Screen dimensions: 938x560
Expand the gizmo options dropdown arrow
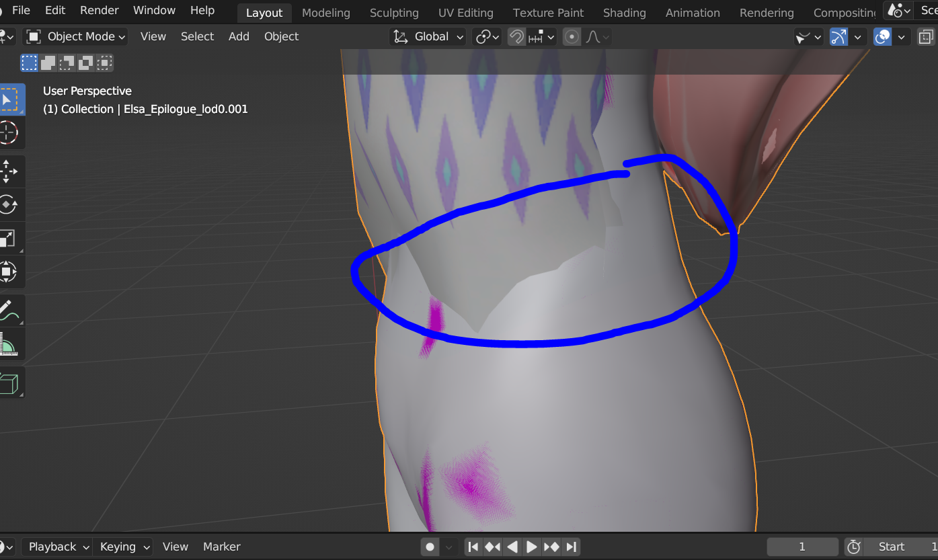(x=857, y=37)
